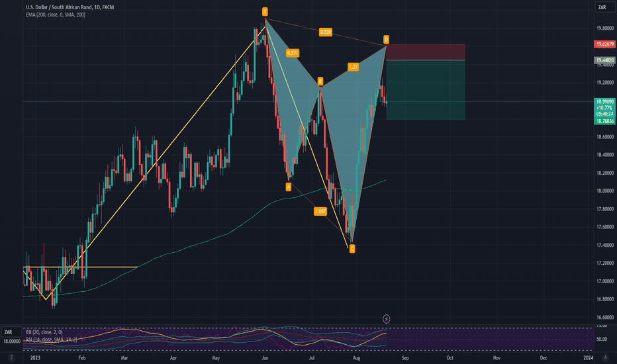Click the BB (20, close, 2, 0) indicator legend
617x364 pixels.
44,332
